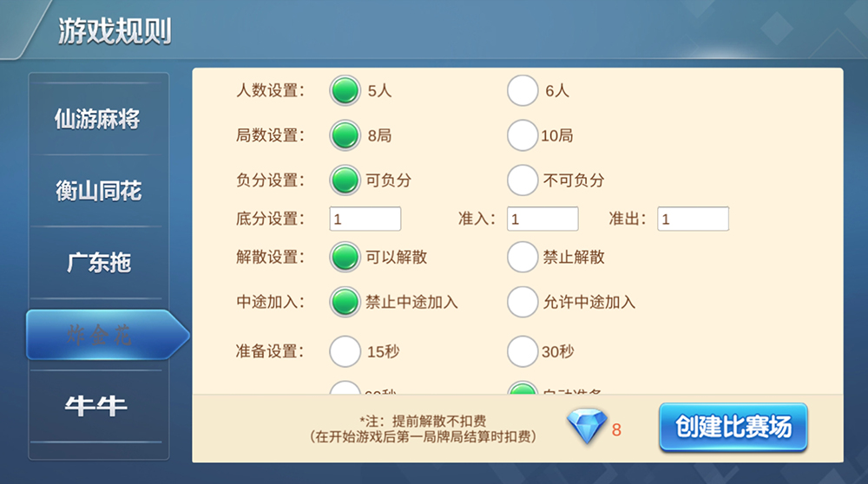This screenshot has width=868, height=484.
Task: Set ready time to 30秒
Action: coord(523,351)
